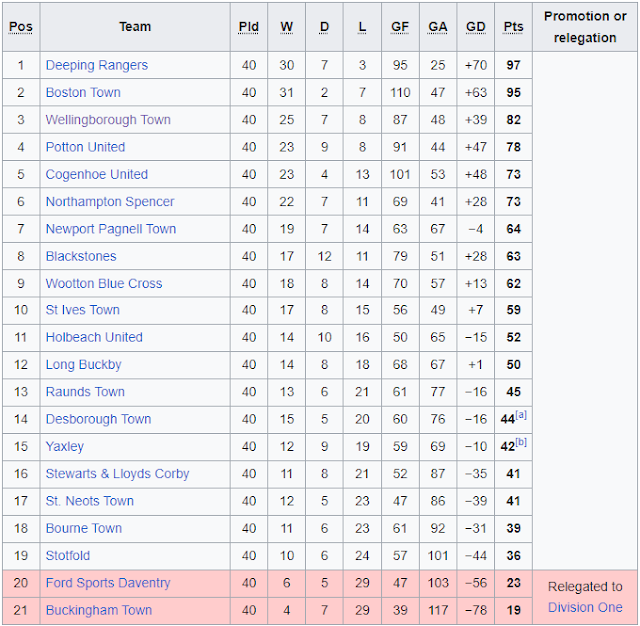Open the Stewarts & Lloyds Corby link

click(x=118, y=474)
